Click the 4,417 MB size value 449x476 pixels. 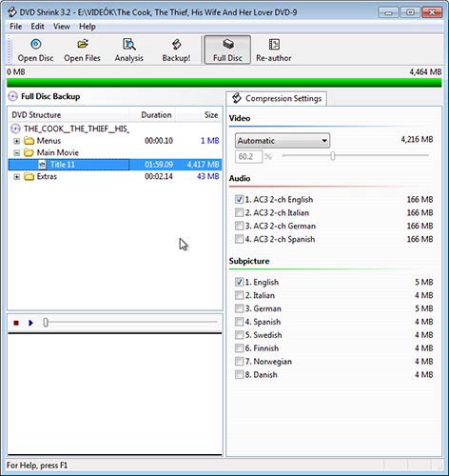[x=203, y=165]
